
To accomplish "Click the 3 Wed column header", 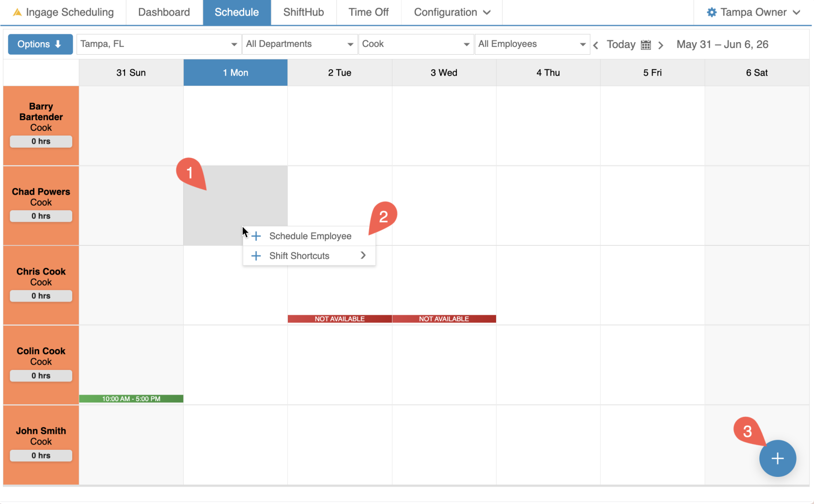I will click(x=444, y=73).
